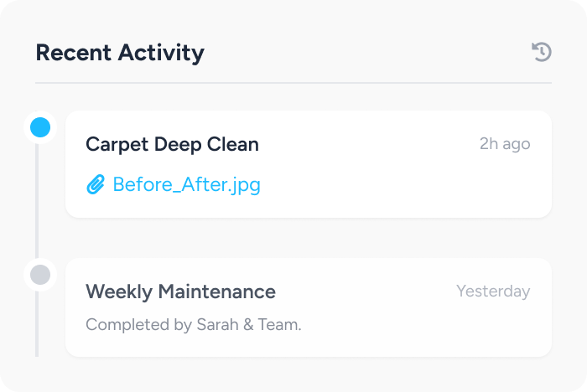Click the "Yesterday" timestamp
Screen dimensions: 587x392
pos(493,291)
